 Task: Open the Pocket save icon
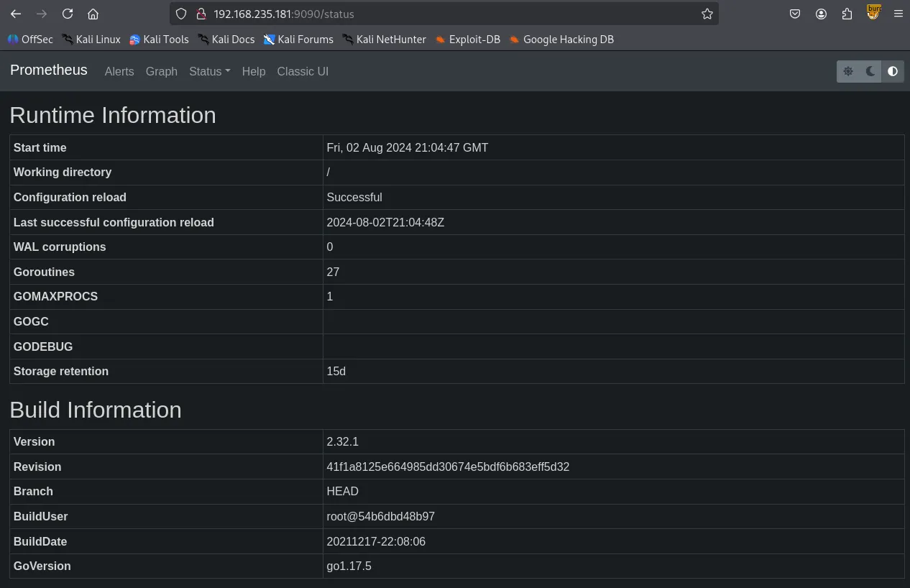click(x=795, y=14)
